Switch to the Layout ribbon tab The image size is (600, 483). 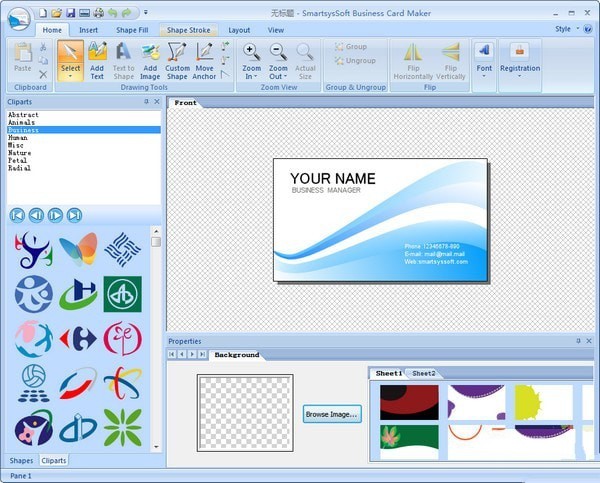pos(239,30)
